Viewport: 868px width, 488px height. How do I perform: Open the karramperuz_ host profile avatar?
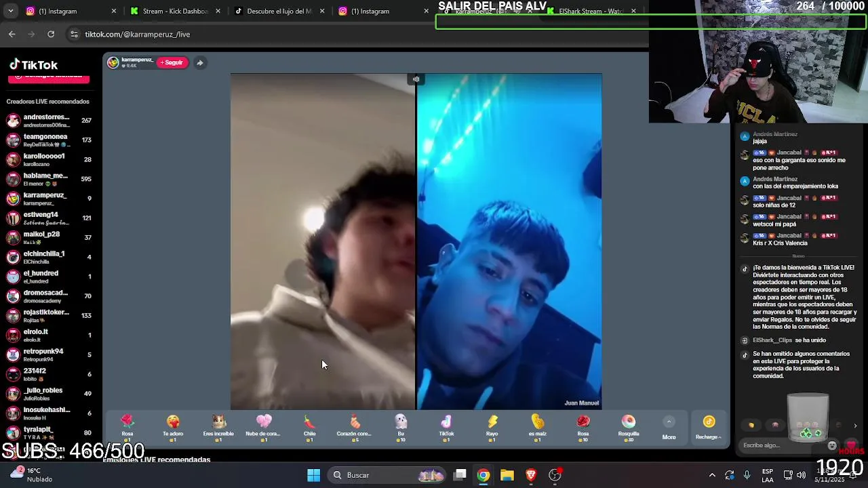point(113,62)
